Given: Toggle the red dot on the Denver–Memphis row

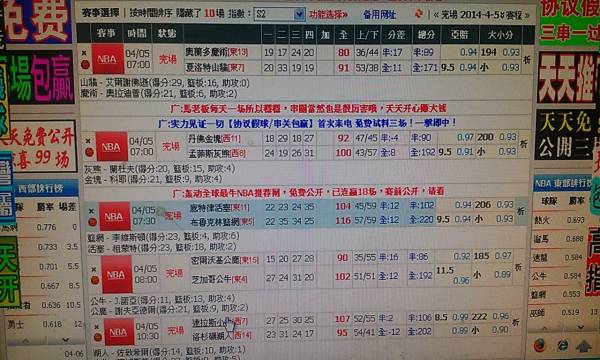Looking at the screenshot, I should [89, 152].
